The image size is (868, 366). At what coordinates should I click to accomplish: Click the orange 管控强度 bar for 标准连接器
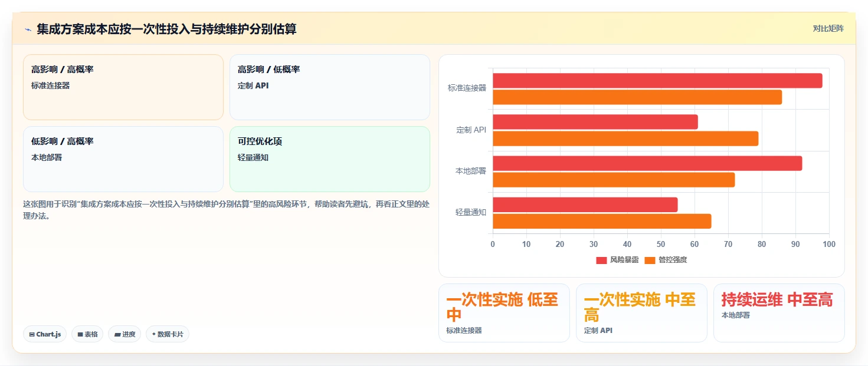pyautogui.click(x=637, y=97)
